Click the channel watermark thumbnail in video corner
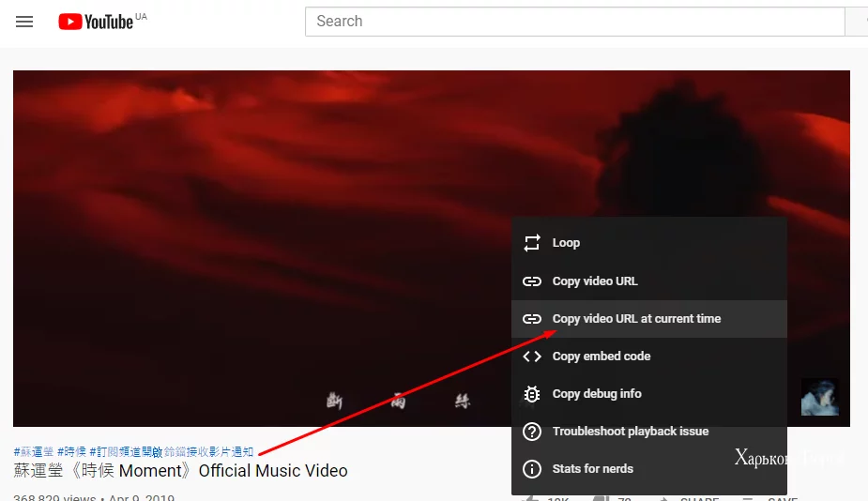Screen dimensions: 868x501 [820, 397]
